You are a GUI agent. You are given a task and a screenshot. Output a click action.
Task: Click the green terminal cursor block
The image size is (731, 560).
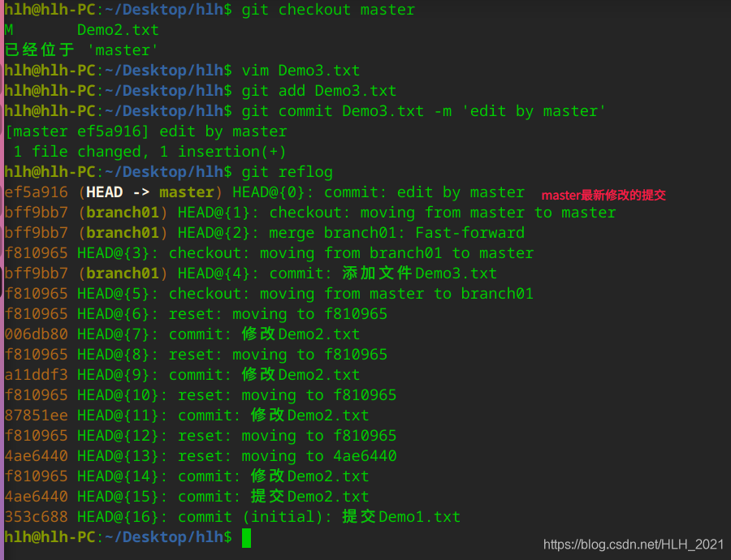pos(246,538)
